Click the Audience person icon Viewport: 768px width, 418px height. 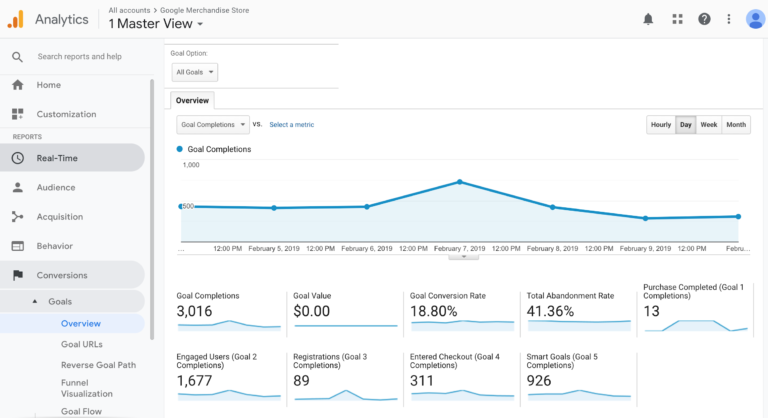tap(17, 187)
